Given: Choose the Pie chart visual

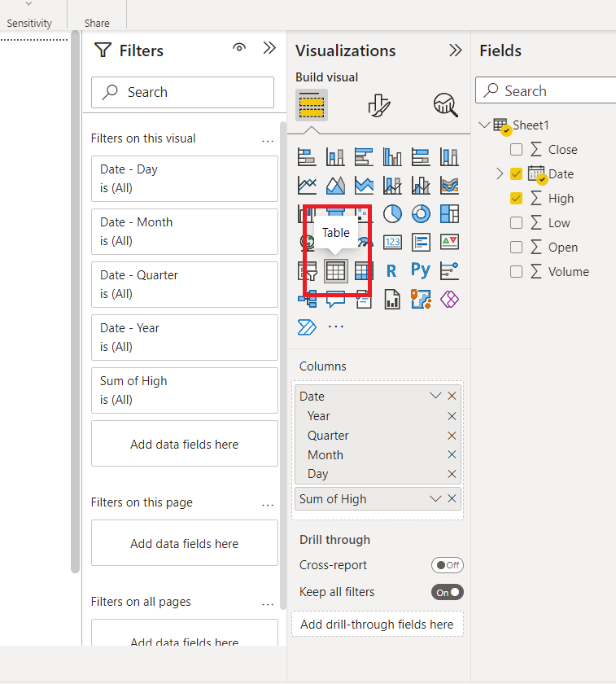Looking at the screenshot, I should tap(392, 213).
